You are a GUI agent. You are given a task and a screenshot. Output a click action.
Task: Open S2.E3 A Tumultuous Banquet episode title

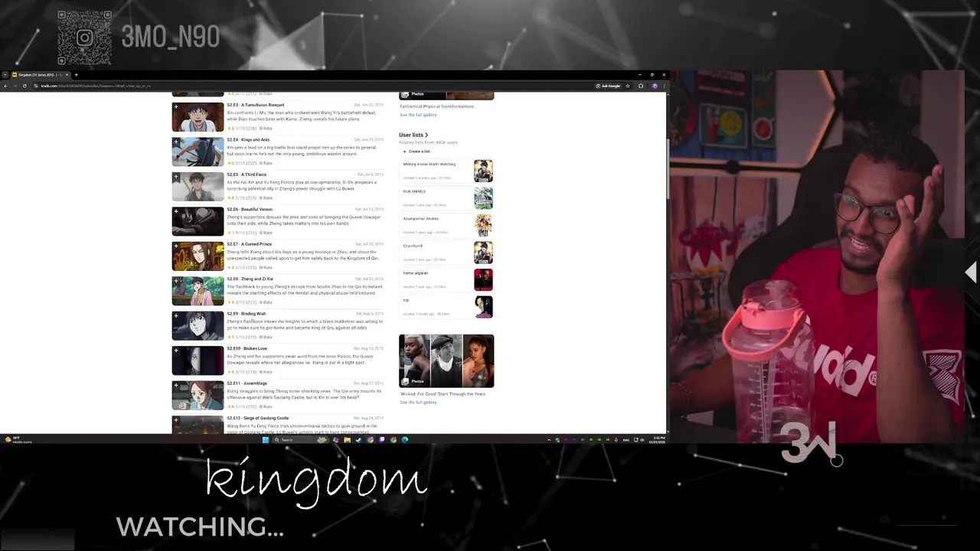coord(255,105)
